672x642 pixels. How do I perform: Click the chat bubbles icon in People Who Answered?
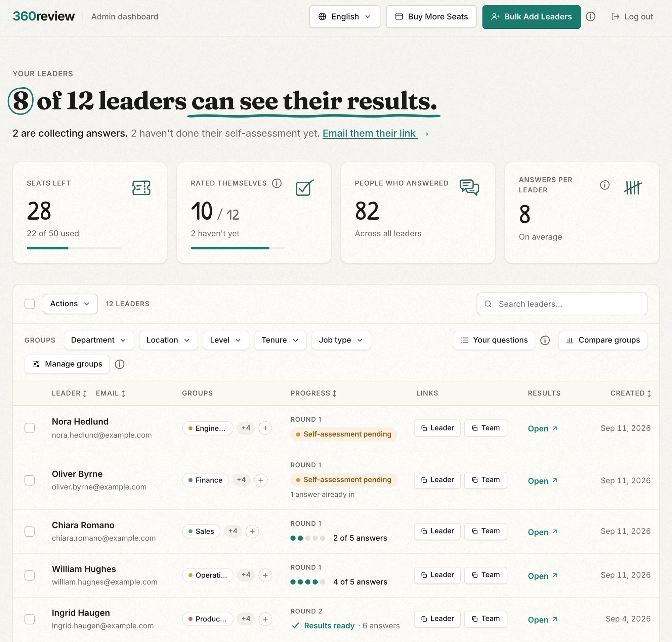pos(469,187)
